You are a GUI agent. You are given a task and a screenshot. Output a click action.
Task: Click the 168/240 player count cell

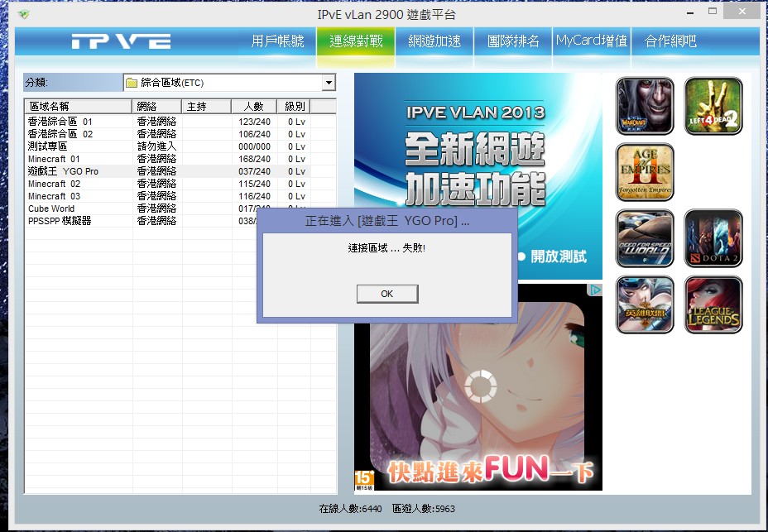coord(254,159)
